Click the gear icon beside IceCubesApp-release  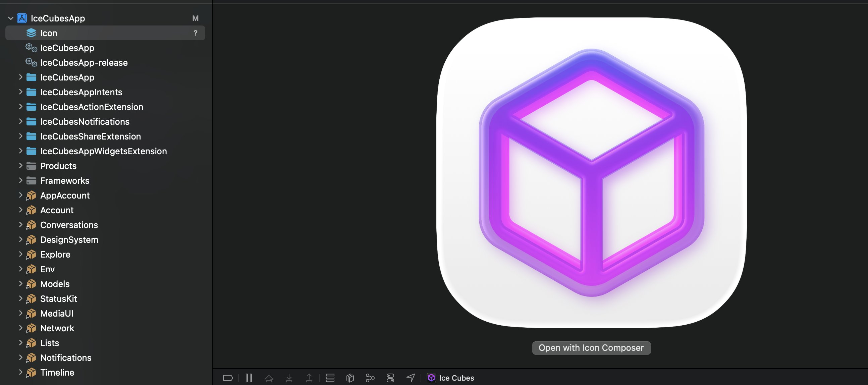tap(31, 63)
